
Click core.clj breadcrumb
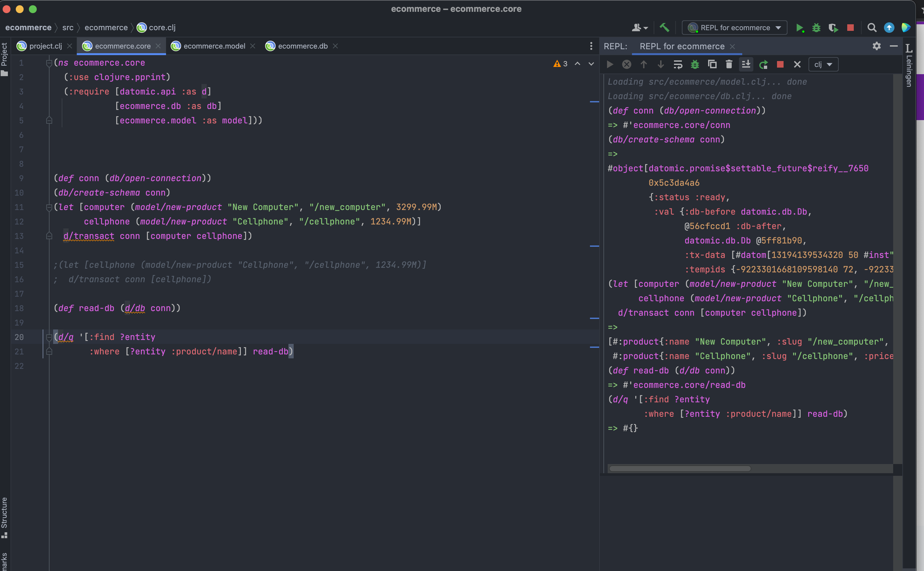156,28
